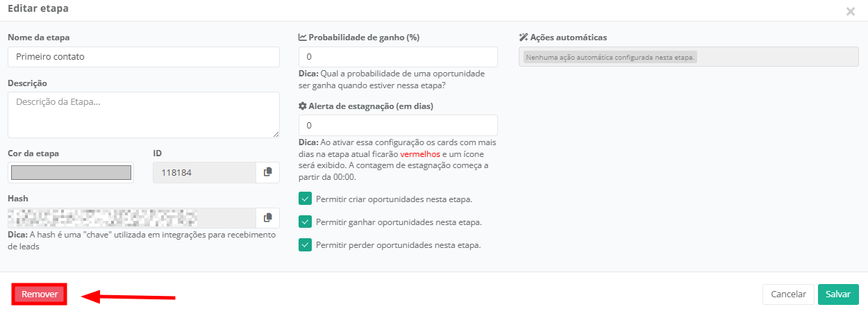The image size is (868, 316).
Task: Disable Permitir perder oportunidades checkbox
Action: [305, 245]
